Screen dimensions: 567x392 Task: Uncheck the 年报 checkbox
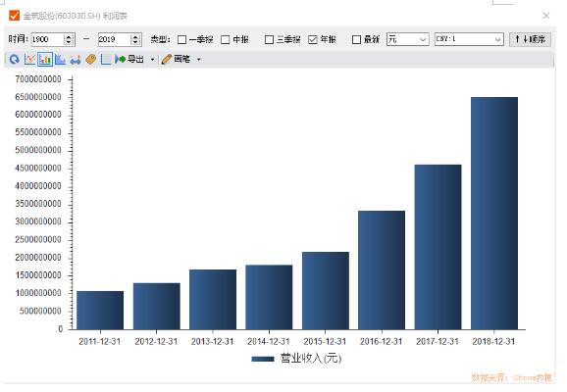(313, 39)
